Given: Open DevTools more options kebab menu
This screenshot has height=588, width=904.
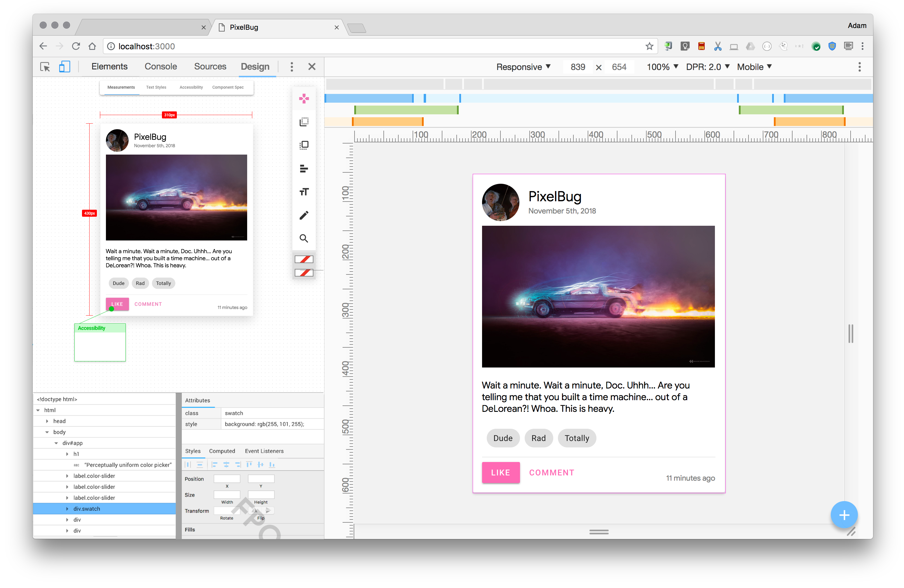Looking at the screenshot, I should tap(292, 67).
